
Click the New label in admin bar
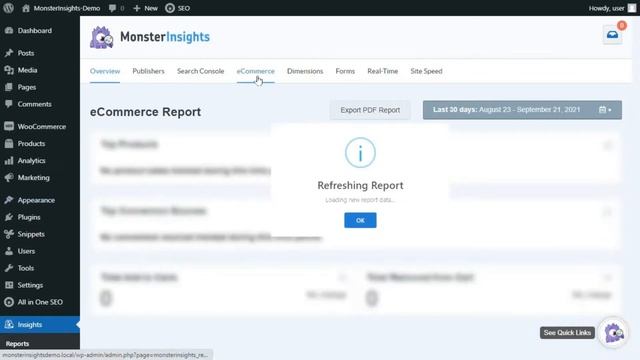tap(151, 8)
